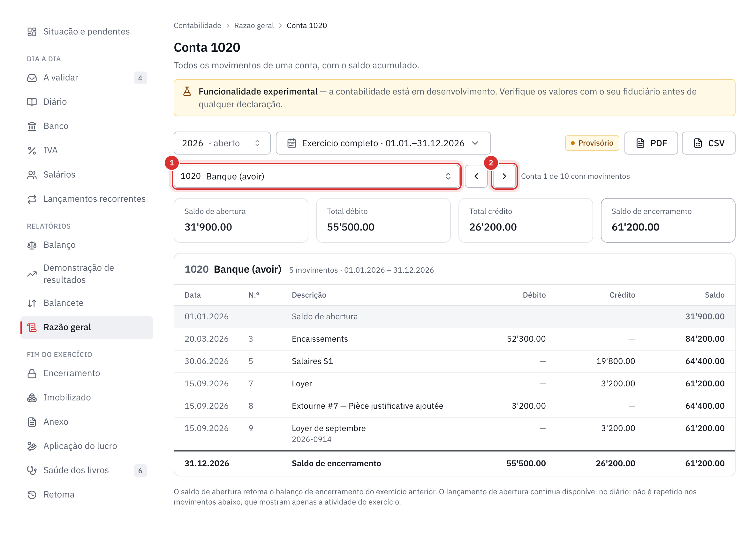
Task: Click the Saldo de encerramento summary card
Action: (668, 220)
